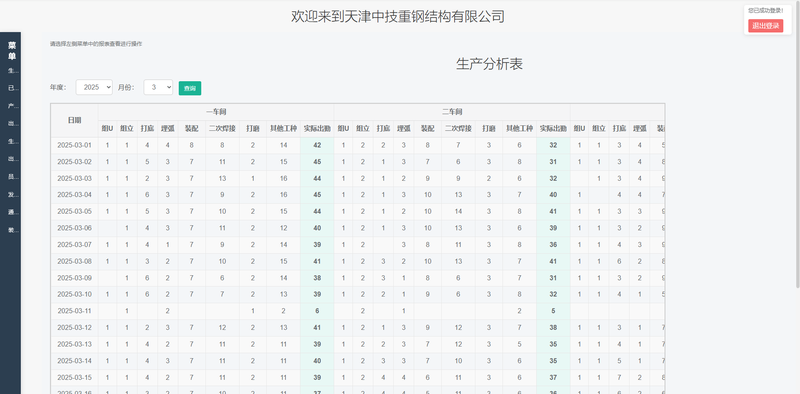Click the 生产分析表 page title
Viewport: 800px width, 394px height.
pos(489,64)
